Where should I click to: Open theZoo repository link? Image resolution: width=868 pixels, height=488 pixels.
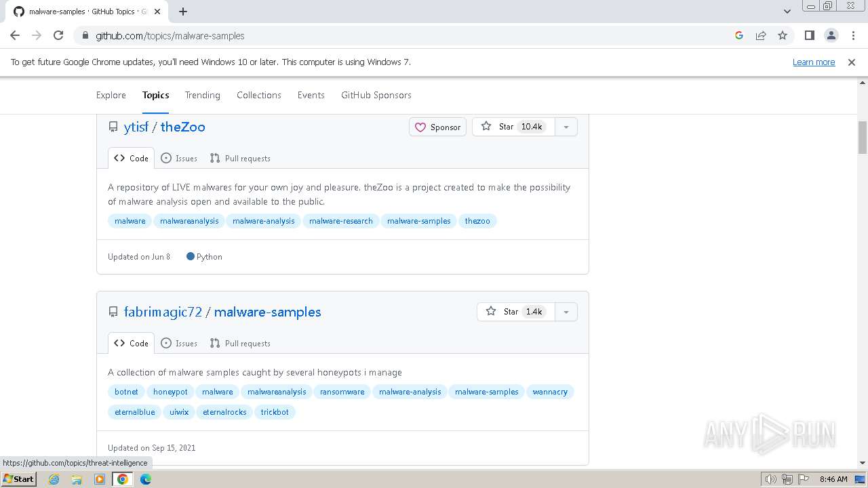182,127
